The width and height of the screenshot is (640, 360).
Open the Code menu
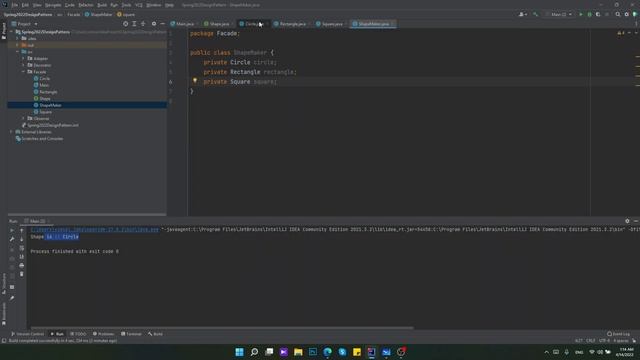click(x=70, y=5)
